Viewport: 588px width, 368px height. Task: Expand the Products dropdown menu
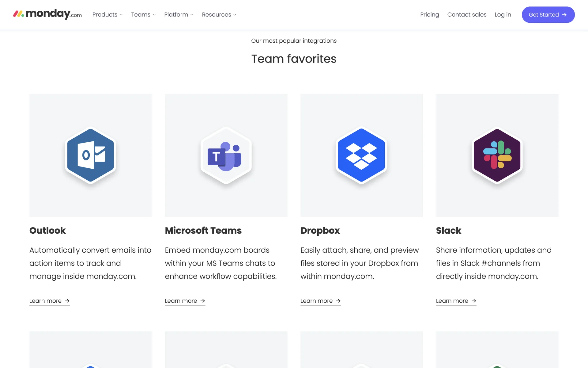point(107,15)
